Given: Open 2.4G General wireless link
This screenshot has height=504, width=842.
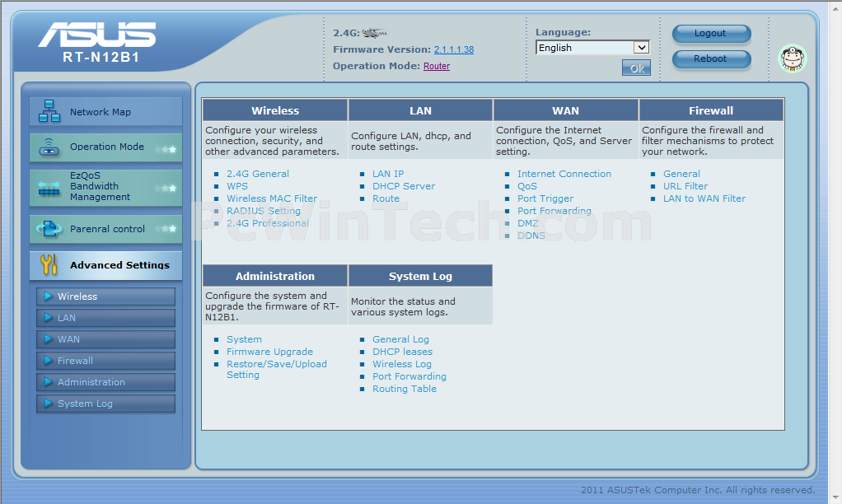Looking at the screenshot, I should coord(258,174).
